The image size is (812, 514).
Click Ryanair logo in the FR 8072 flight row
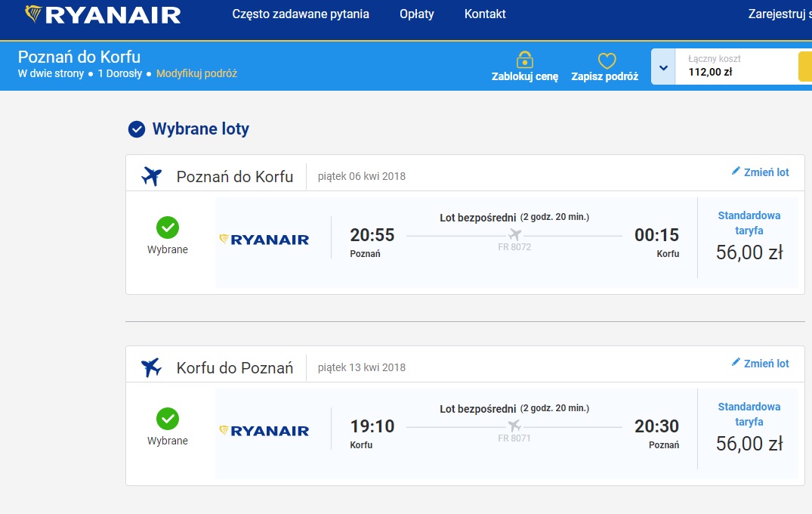coord(264,240)
